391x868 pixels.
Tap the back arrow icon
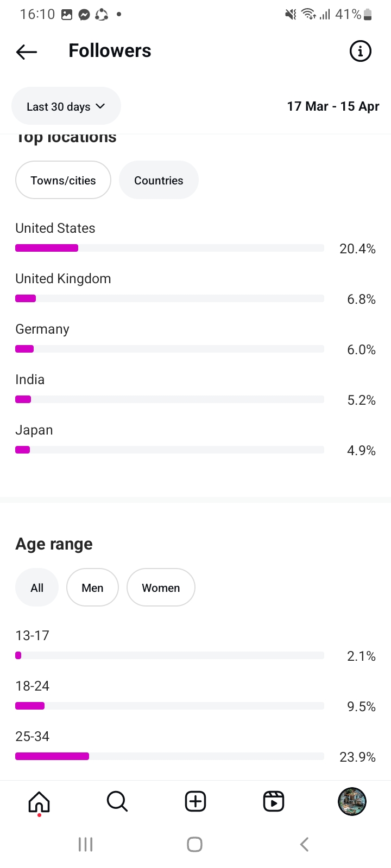(x=27, y=52)
